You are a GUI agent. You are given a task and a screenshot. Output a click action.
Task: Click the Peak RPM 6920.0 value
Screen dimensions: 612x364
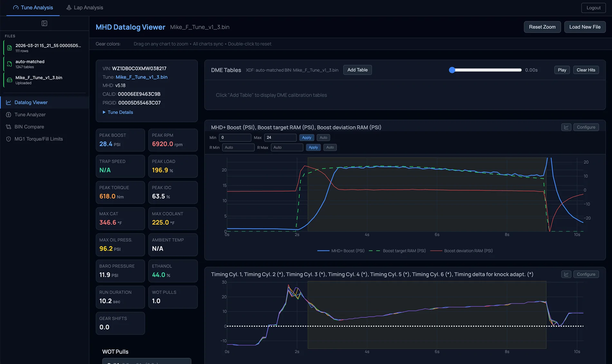click(x=167, y=144)
